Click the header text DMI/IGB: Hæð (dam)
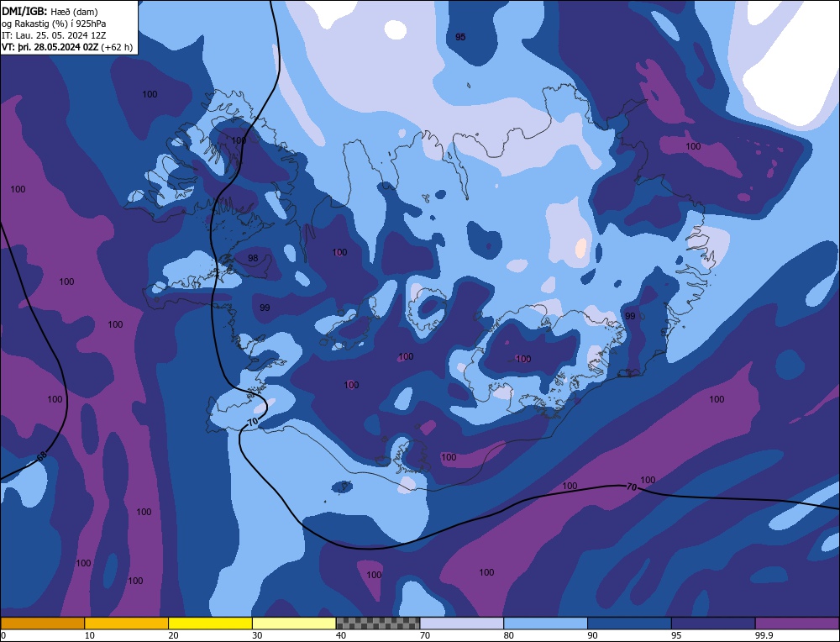The width and height of the screenshot is (840, 642). (50, 11)
